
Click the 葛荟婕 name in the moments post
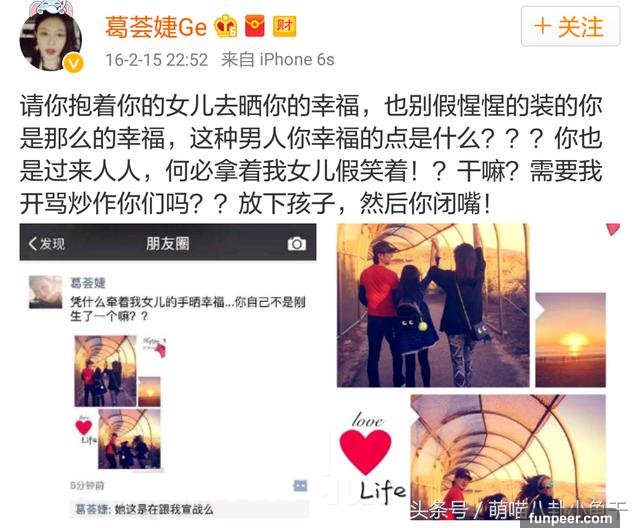click(x=88, y=283)
